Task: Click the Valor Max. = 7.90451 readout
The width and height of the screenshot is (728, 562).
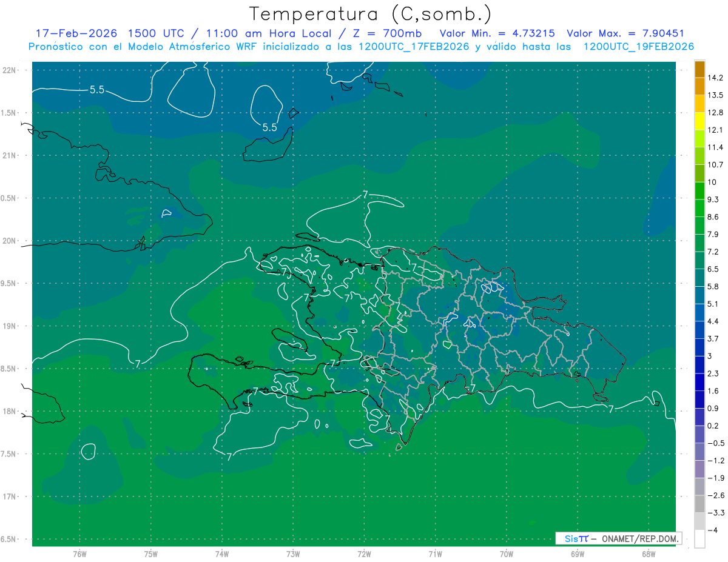Action: tap(625, 33)
